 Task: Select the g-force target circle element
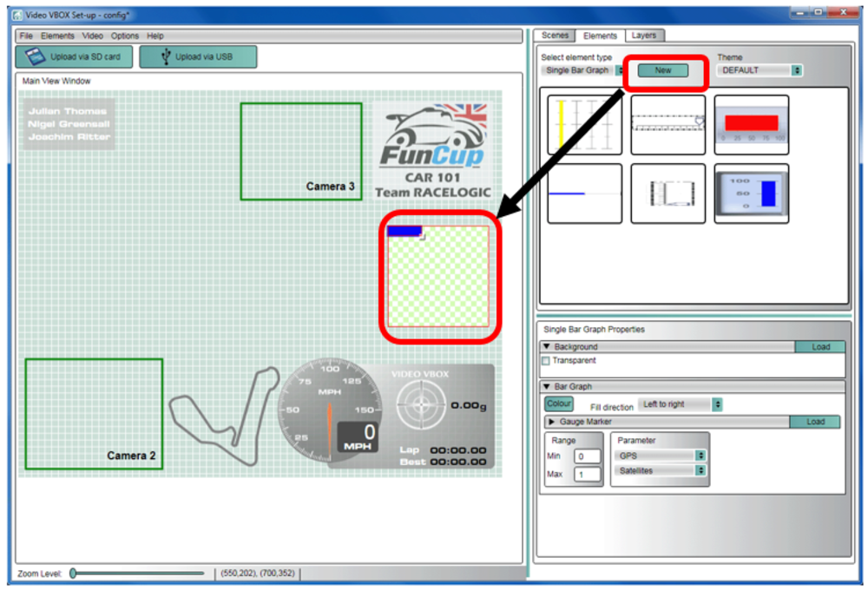(x=421, y=405)
